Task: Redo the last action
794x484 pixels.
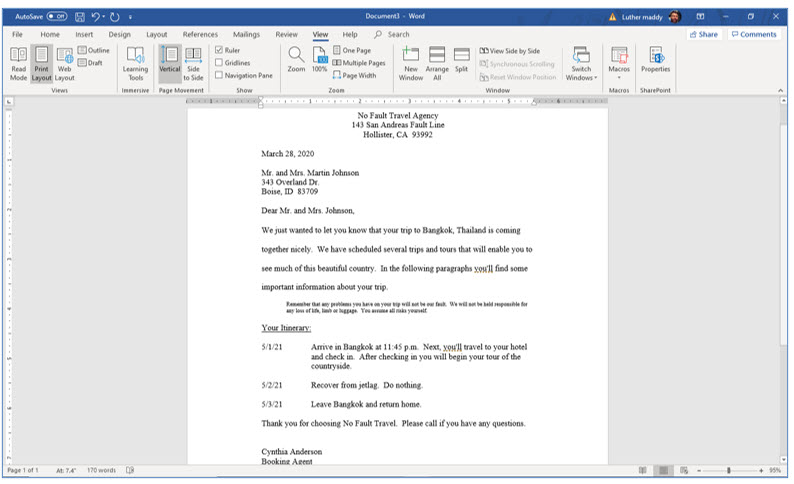Action: (115, 17)
